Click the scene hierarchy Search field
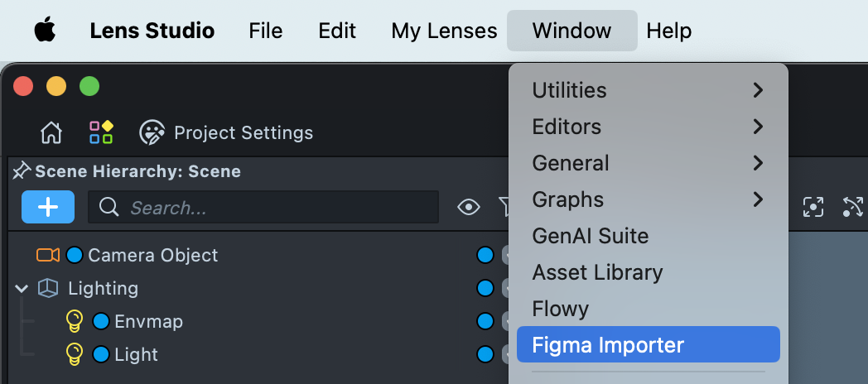Image resolution: width=868 pixels, height=384 pixels. [273, 207]
